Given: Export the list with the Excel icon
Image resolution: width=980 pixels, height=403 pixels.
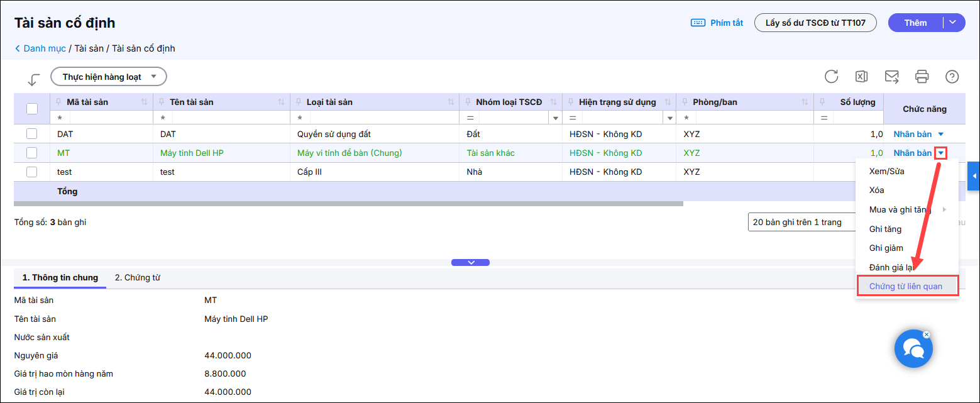Looking at the screenshot, I should 861,77.
